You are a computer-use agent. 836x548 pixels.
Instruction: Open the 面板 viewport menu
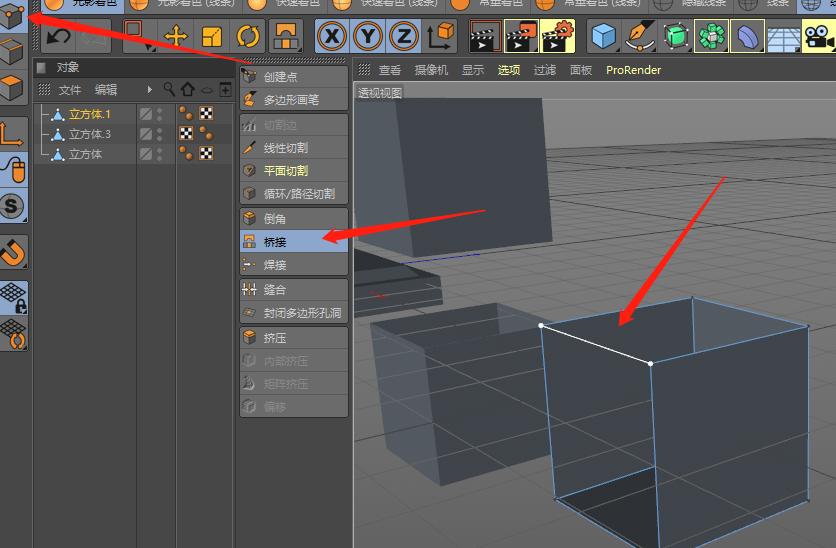point(581,70)
